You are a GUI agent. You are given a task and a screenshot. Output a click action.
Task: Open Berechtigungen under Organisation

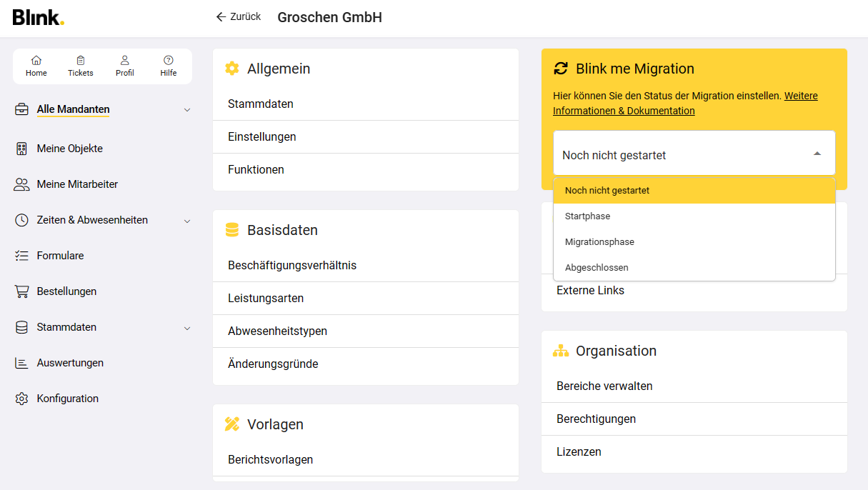[x=596, y=419]
